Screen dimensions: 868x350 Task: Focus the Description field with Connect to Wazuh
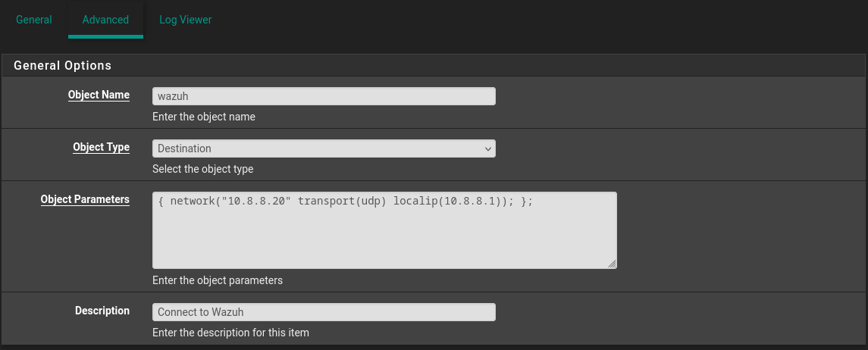point(324,312)
